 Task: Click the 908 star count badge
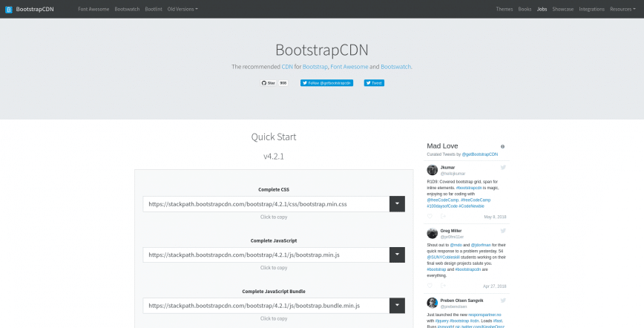pyautogui.click(x=283, y=83)
